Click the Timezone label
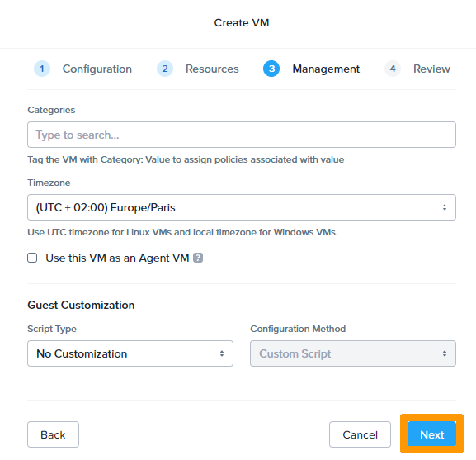 49,183
